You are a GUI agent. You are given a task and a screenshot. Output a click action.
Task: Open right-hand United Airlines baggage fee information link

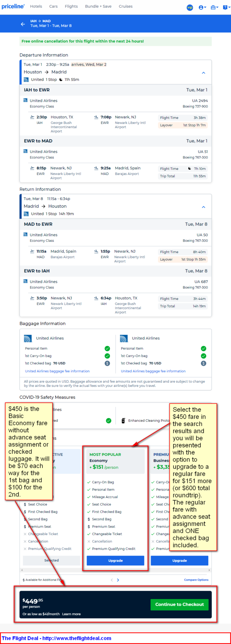(x=153, y=371)
